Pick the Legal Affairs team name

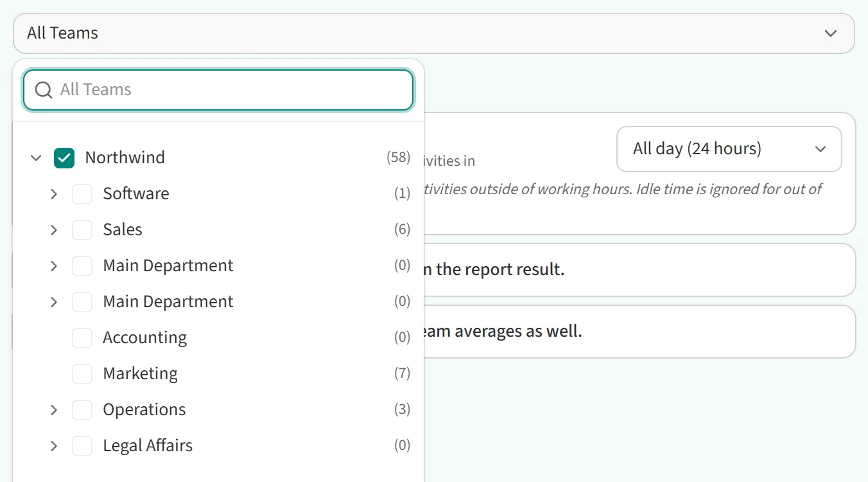[x=148, y=445]
